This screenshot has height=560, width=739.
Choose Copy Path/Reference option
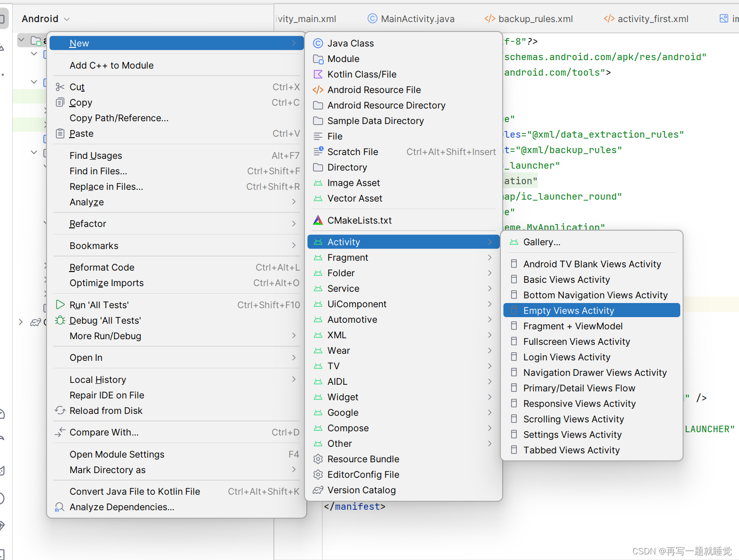point(177,118)
